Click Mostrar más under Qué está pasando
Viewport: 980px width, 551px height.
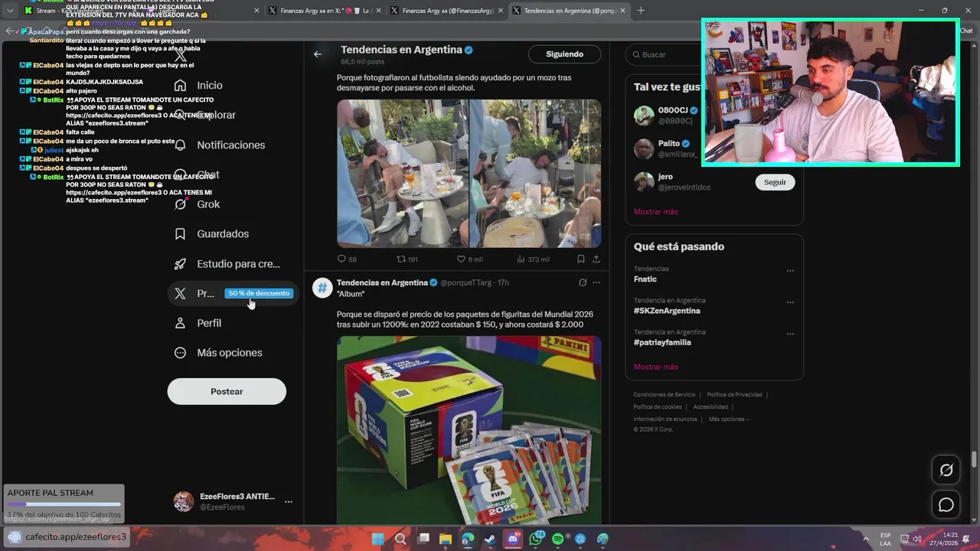point(655,367)
